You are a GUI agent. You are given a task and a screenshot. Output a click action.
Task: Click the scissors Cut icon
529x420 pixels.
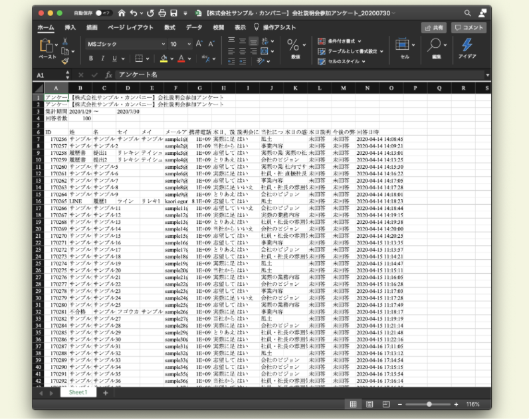point(64,41)
